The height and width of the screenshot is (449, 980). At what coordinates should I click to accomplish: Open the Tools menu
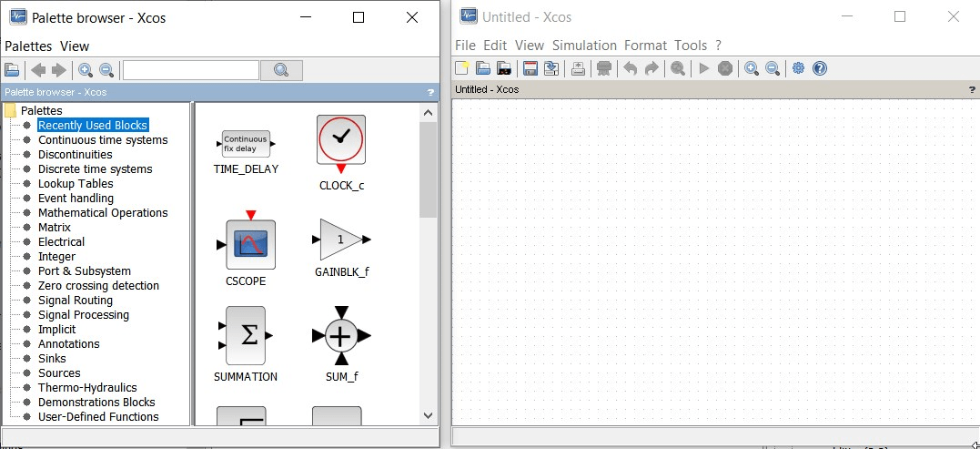point(691,46)
